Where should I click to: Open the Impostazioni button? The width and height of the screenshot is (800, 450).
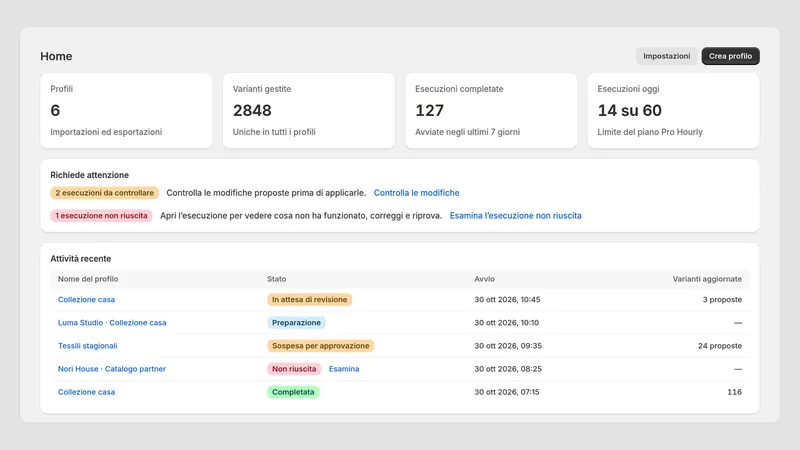tap(666, 56)
